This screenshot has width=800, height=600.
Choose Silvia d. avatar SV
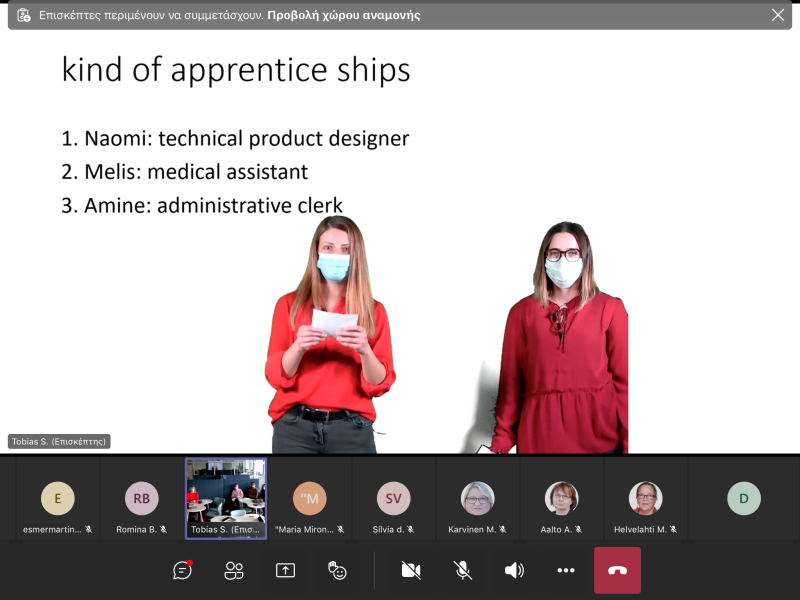[394, 498]
